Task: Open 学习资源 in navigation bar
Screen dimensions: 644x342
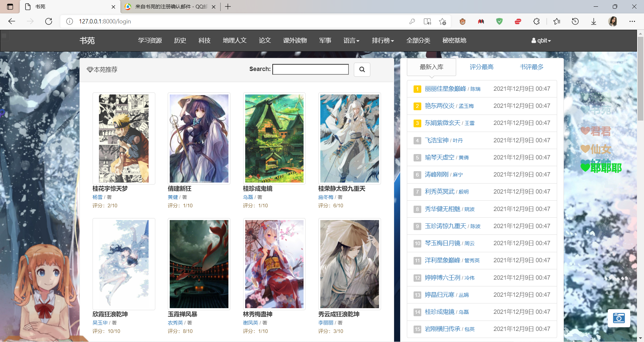Action: [150, 41]
